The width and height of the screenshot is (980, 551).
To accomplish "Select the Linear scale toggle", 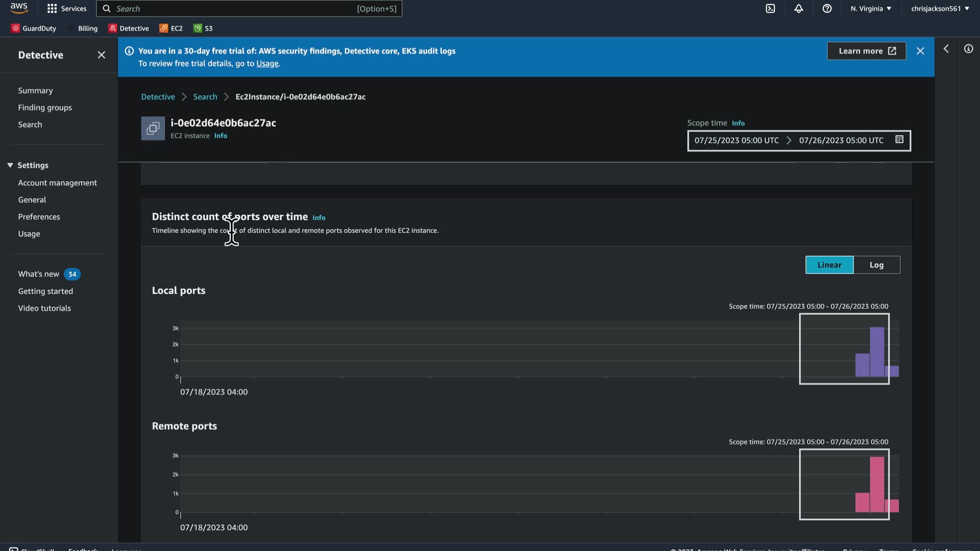I will point(829,265).
